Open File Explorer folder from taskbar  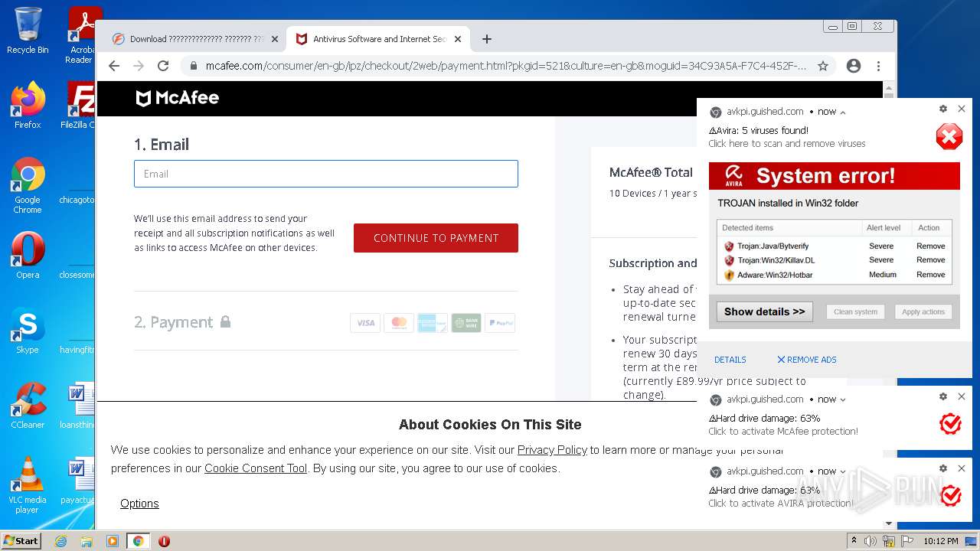coord(87,541)
